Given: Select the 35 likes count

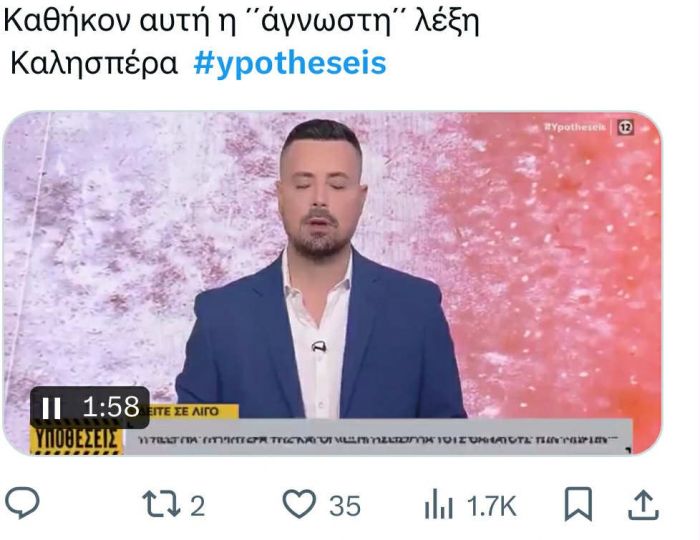Looking at the screenshot, I should (345, 506).
